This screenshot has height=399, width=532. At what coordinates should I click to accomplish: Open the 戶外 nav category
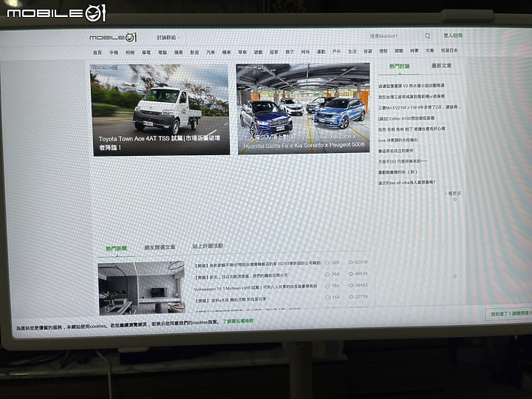337,52
